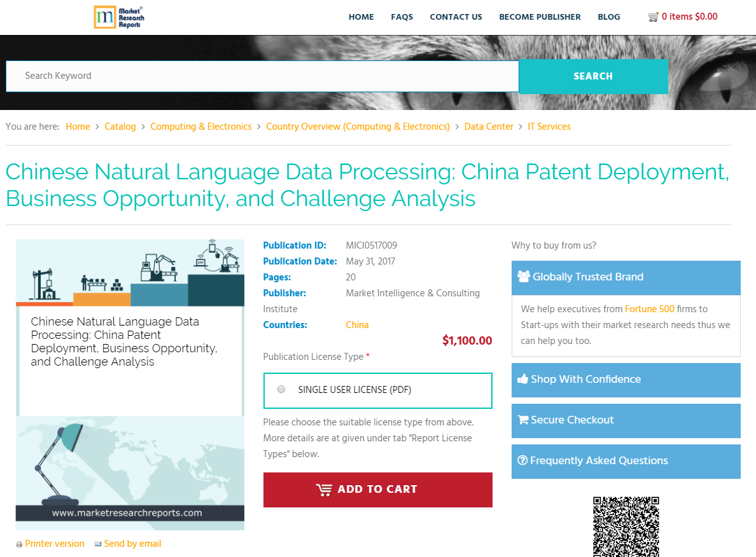
Task: Open the BECOME PUBLISHER navigation item
Action: [540, 17]
